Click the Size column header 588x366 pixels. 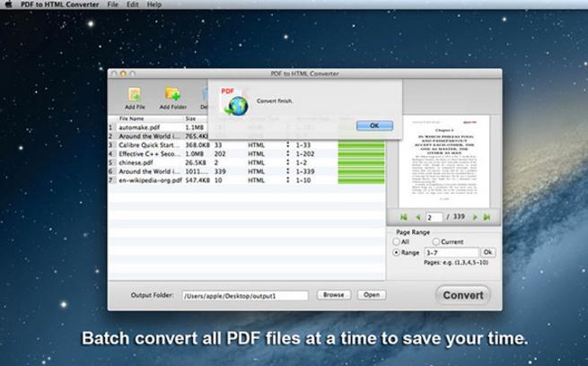(x=190, y=118)
